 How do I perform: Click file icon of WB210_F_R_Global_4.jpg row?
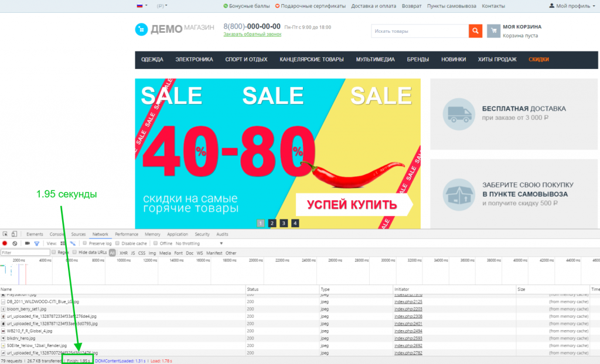pos(3,331)
